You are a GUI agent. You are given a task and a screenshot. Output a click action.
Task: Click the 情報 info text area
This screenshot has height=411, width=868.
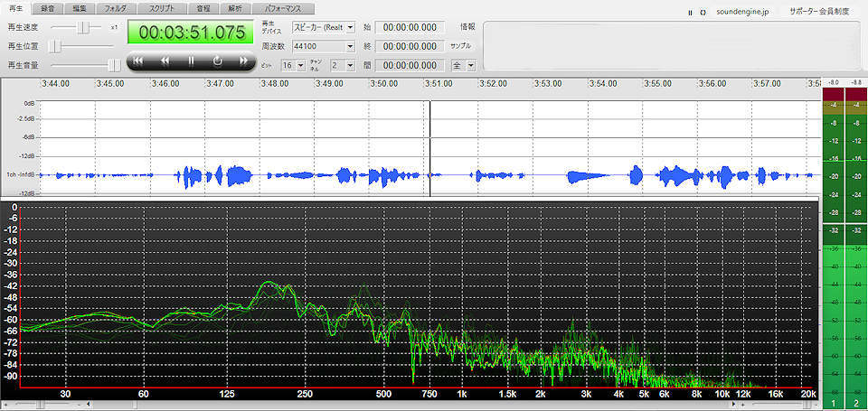tap(671, 46)
